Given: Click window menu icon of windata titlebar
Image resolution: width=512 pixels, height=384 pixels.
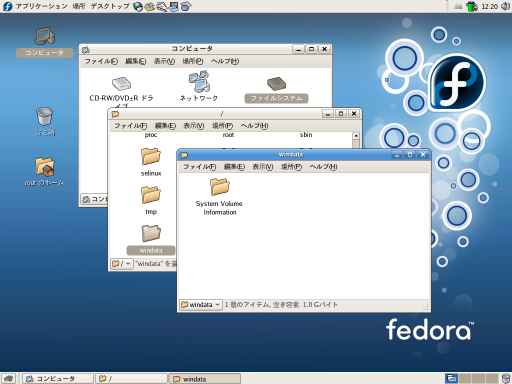Looking at the screenshot, I should click(184, 155).
